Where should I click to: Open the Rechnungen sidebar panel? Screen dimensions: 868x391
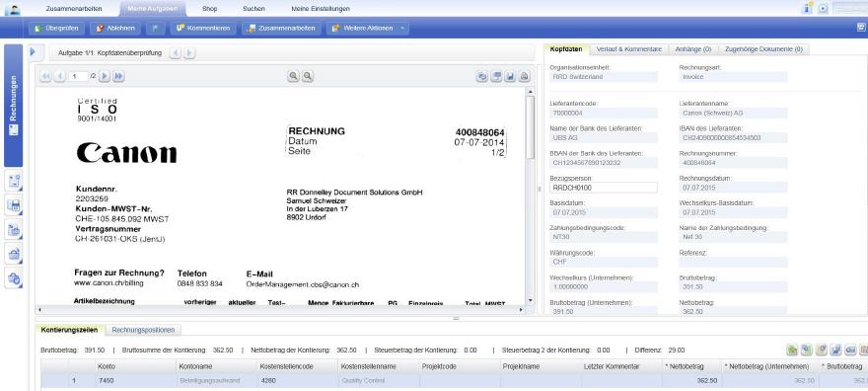click(x=13, y=106)
